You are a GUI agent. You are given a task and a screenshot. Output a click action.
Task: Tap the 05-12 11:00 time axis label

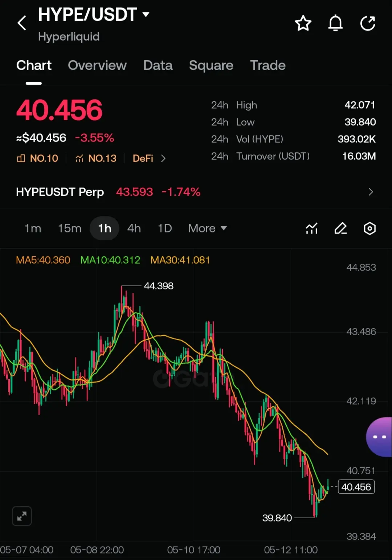291,550
